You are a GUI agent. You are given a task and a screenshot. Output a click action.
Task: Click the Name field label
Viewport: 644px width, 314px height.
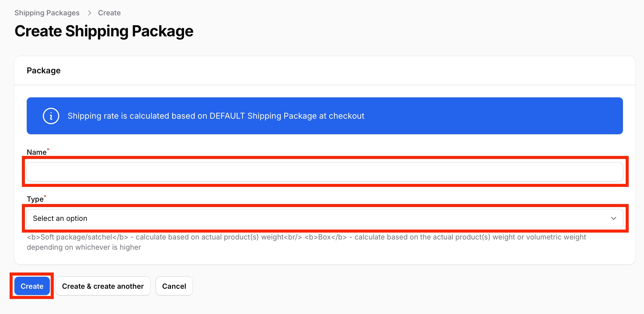(x=37, y=152)
